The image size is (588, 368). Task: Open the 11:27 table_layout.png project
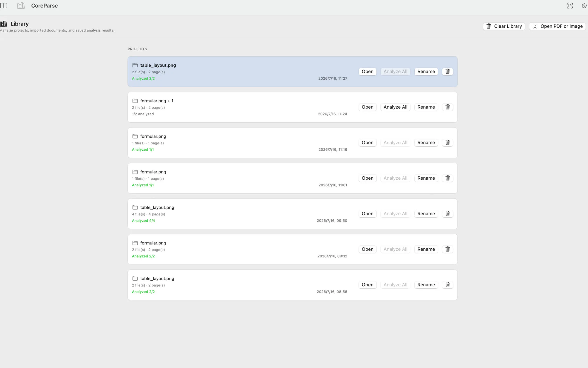(x=367, y=72)
